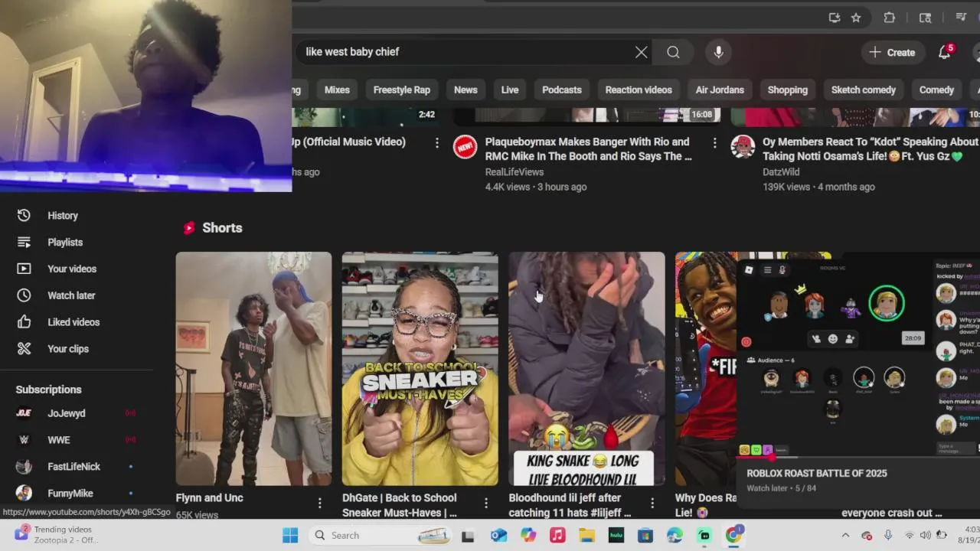Open the DatzWild channel avatar
Viewport: 980px width, 551px height.
pyautogui.click(x=743, y=146)
